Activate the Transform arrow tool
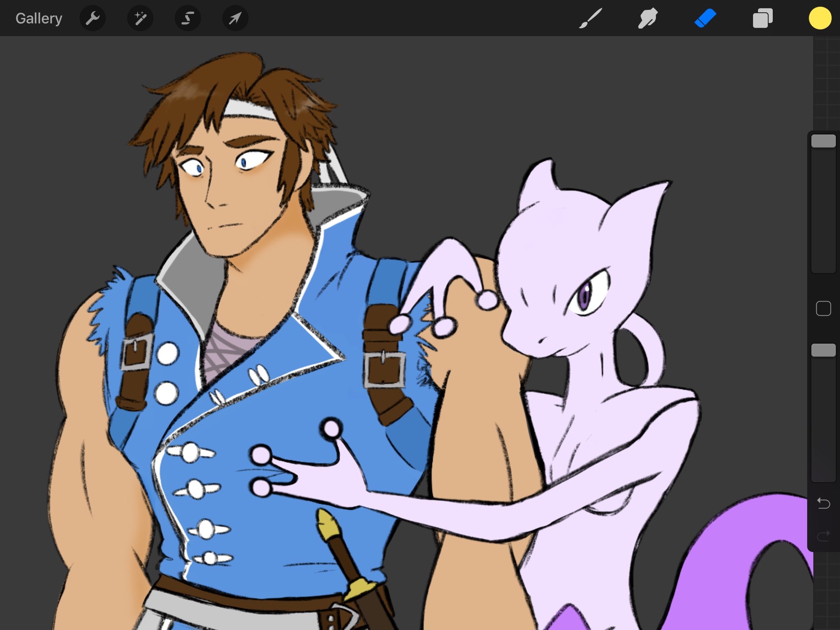 click(235, 18)
